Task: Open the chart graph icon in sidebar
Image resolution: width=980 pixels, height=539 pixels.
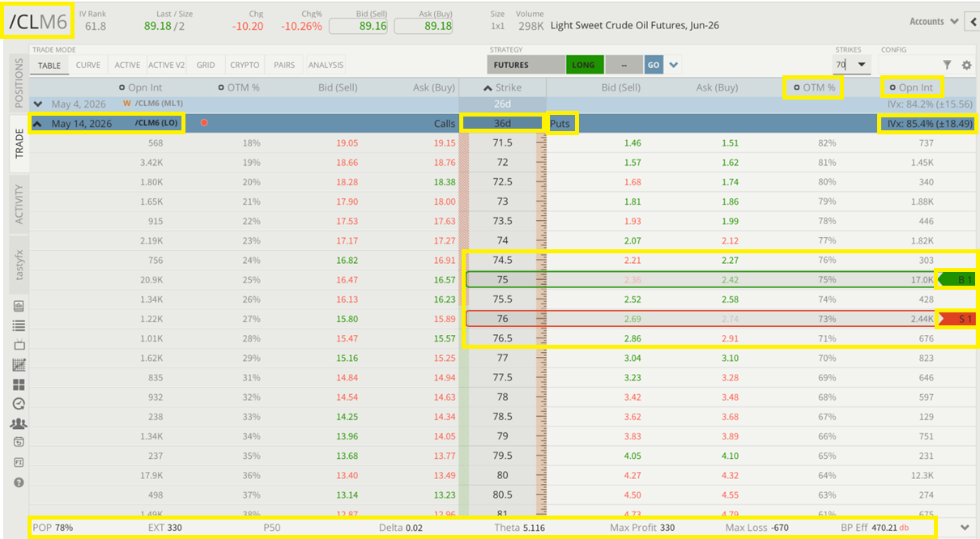Action: pyautogui.click(x=19, y=365)
